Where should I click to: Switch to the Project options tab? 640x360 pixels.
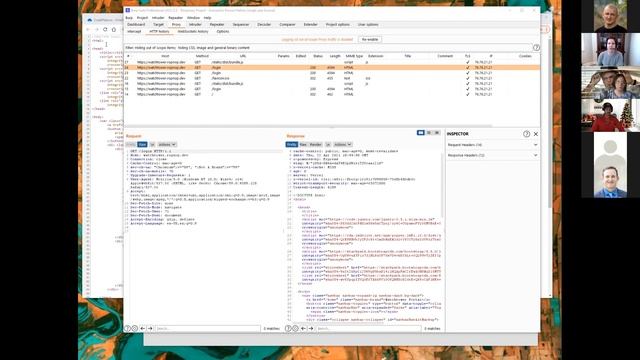pos(338,24)
